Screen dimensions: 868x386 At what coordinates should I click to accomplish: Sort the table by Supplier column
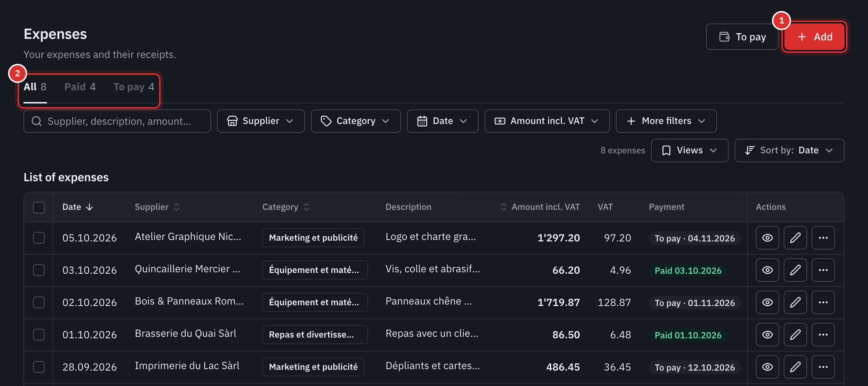157,207
